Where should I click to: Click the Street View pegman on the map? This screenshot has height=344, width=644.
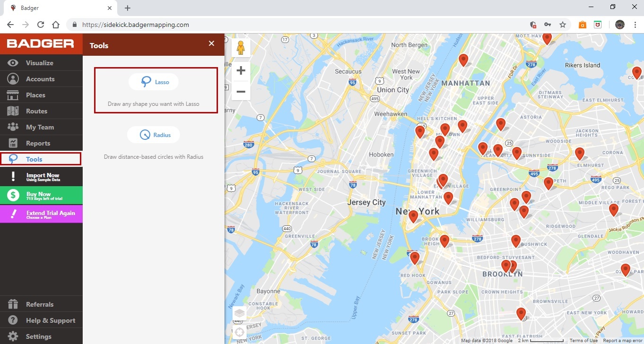(x=241, y=47)
